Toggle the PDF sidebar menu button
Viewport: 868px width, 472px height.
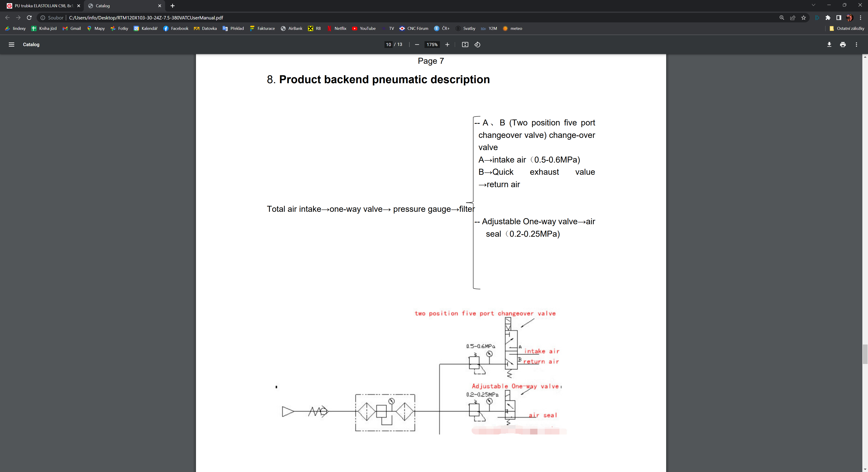tap(11, 45)
